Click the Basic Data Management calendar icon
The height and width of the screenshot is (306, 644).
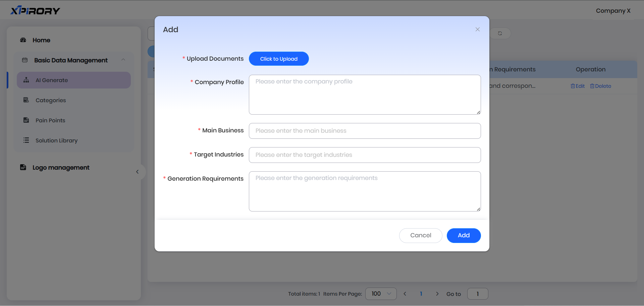(25, 60)
